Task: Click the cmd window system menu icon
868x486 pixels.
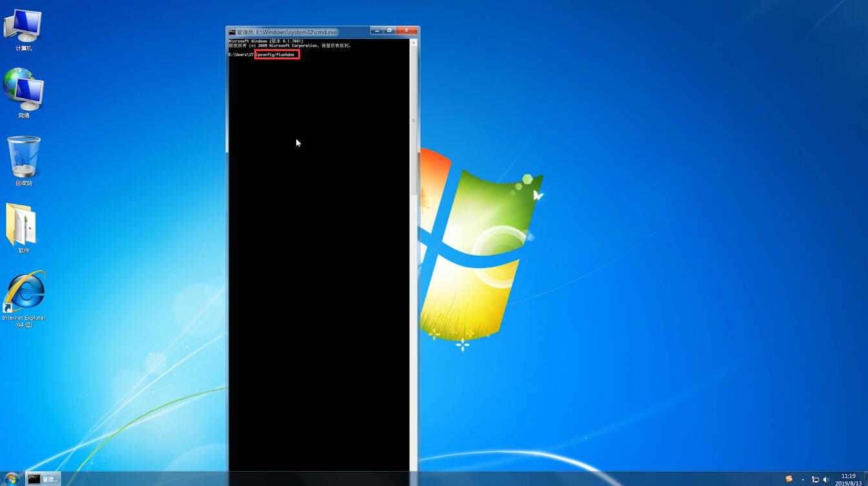Action: [232, 32]
